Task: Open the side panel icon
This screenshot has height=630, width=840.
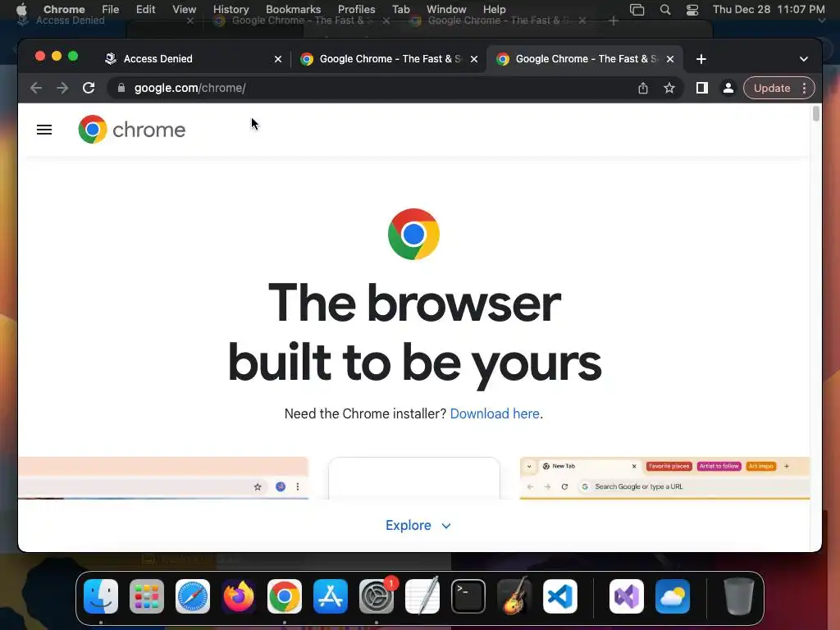Action: click(x=702, y=88)
